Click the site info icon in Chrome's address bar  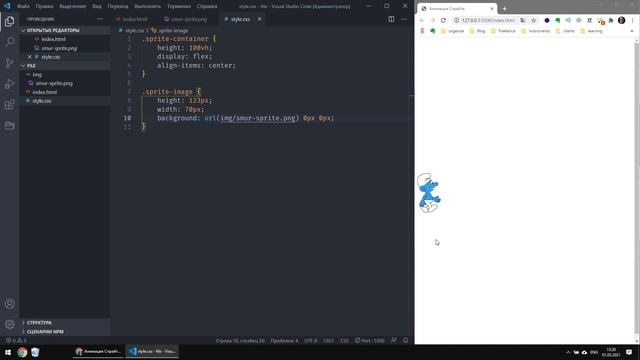[456, 20]
